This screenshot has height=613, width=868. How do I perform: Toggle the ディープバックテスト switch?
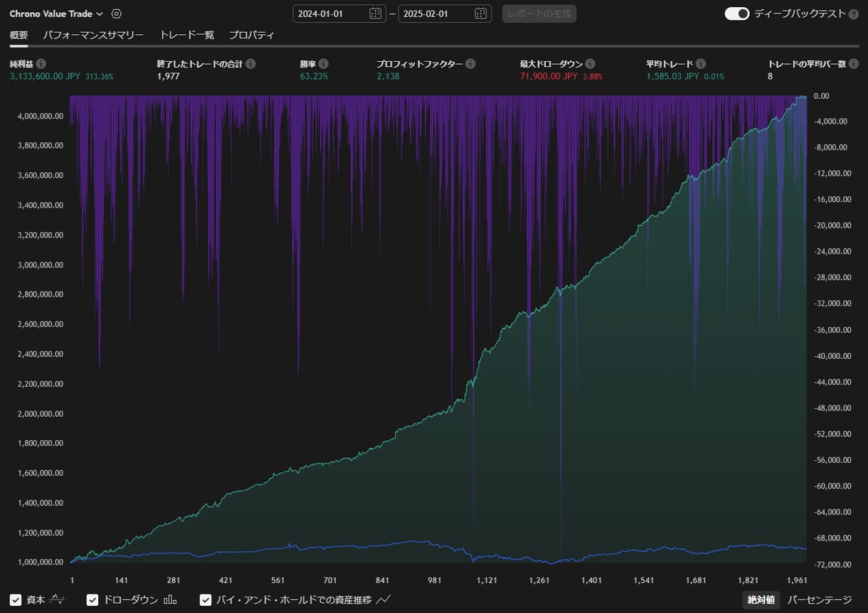click(737, 14)
